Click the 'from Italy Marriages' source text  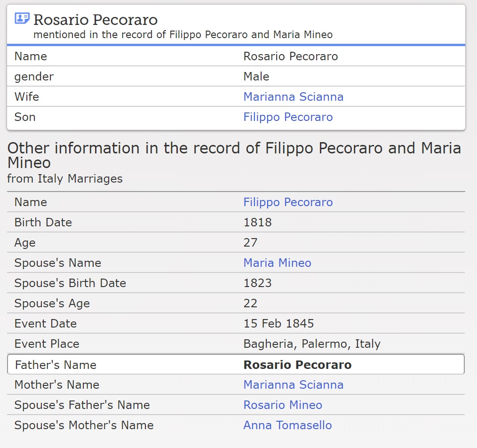click(65, 179)
